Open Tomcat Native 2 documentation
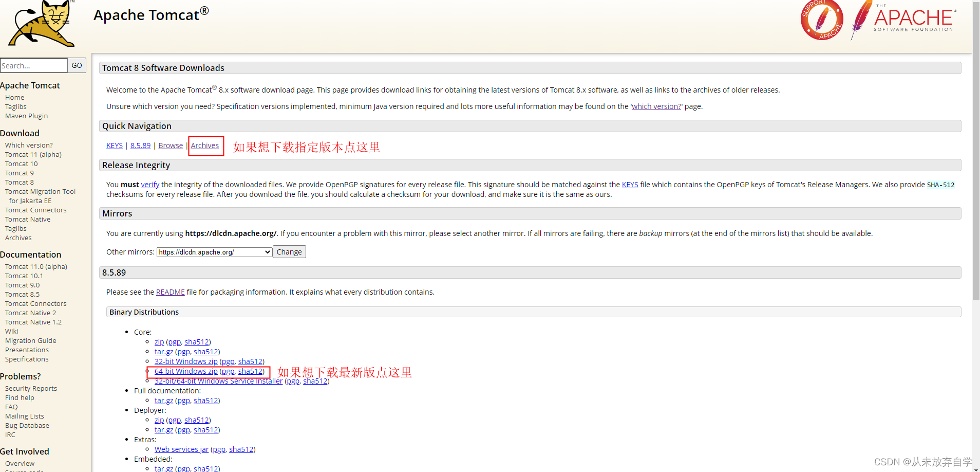Image resolution: width=980 pixels, height=472 pixels. (x=30, y=313)
